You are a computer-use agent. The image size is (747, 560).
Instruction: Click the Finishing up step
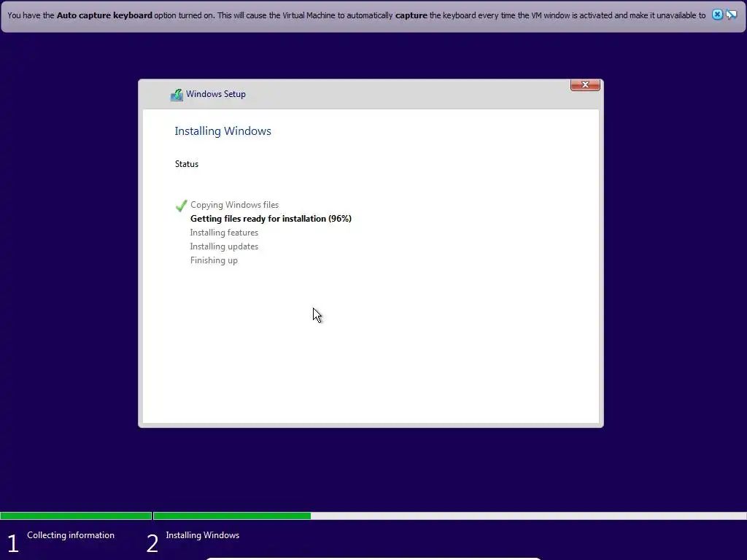click(214, 260)
